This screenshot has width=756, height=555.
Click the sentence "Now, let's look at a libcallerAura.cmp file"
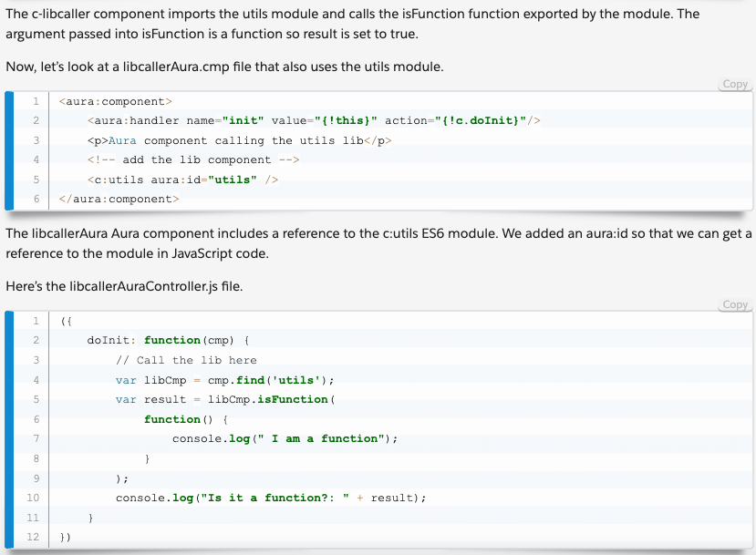[x=224, y=67]
